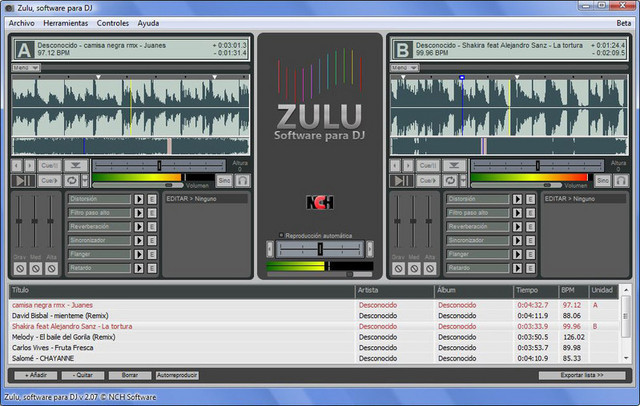Screen dimensions: 640x406
Task: Nudge deck B backward with left arrow
Action: 395,166
